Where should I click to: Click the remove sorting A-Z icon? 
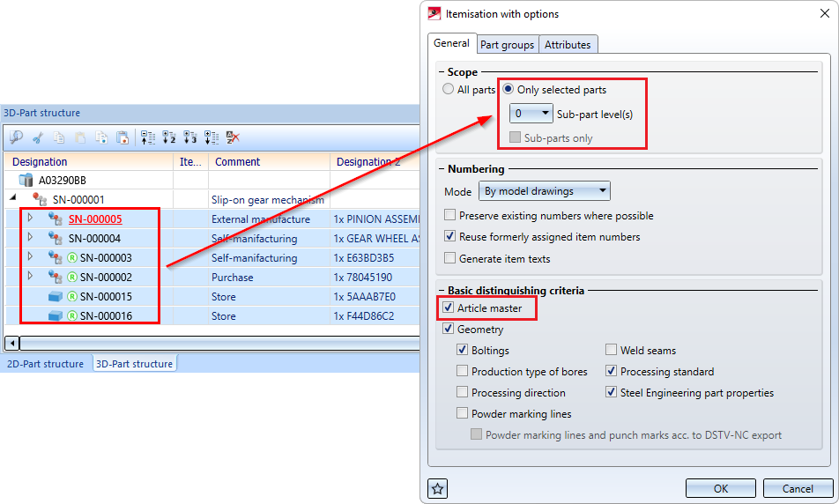point(233,138)
